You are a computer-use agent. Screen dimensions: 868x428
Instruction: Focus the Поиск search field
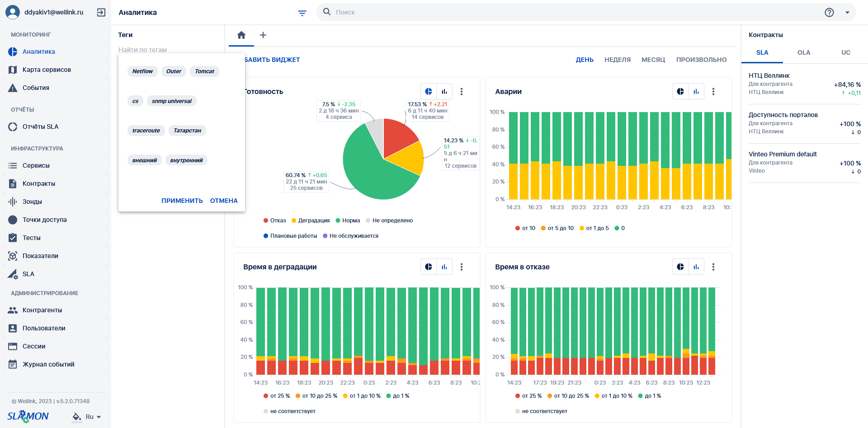click(x=574, y=12)
